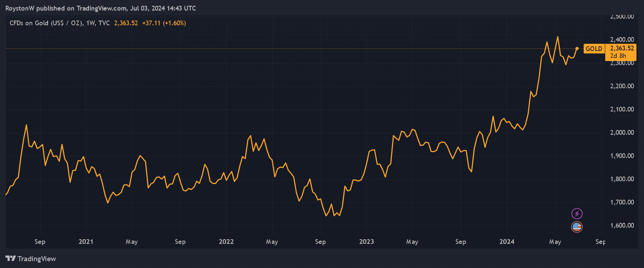Select the 2024 time axis label

pyautogui.click(x=507, y=241)
